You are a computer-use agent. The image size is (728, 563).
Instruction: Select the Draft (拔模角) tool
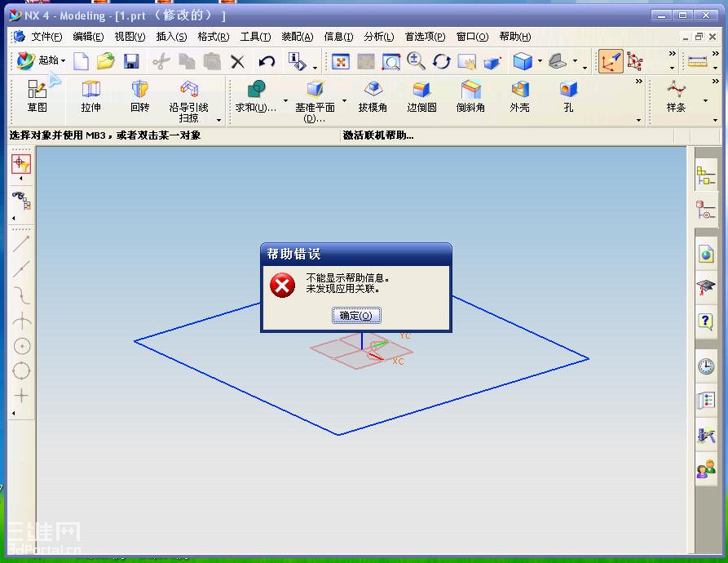click(x=373, y=96)
